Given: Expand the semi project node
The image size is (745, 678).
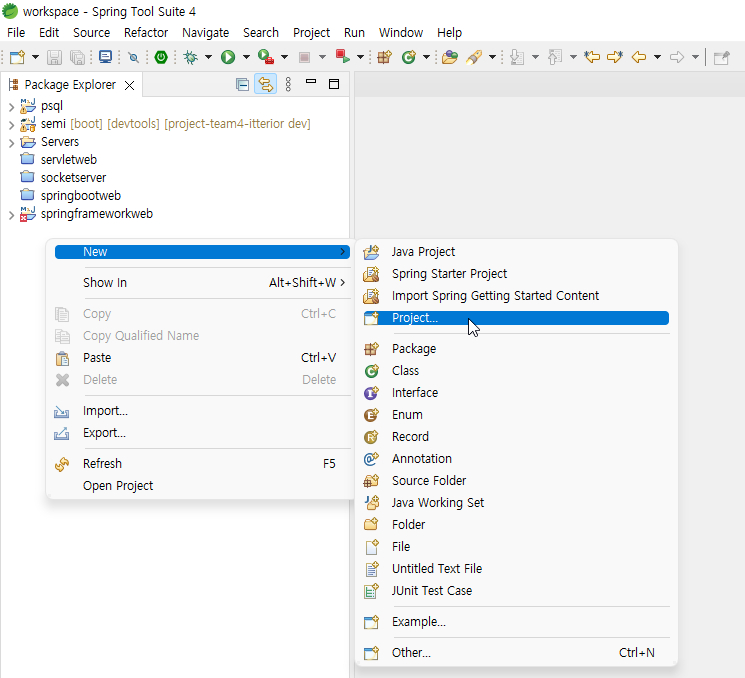Looking at the screenshot, I should 11,125.
